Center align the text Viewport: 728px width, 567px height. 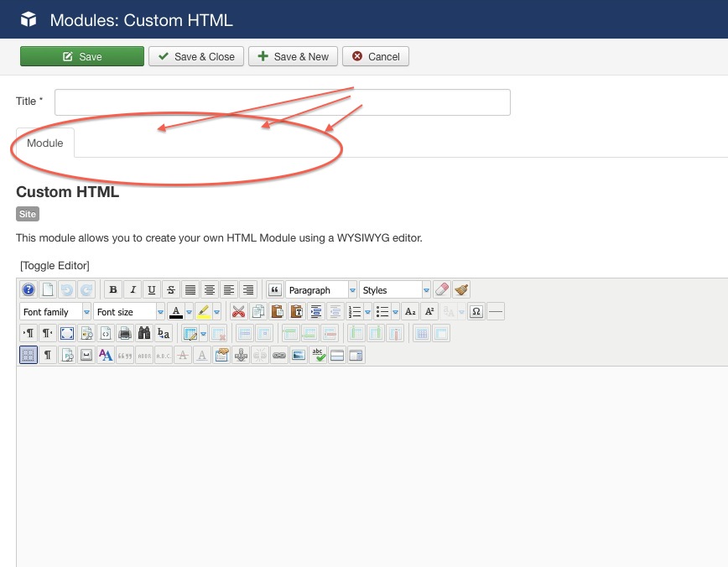click(x=210, y=289)
